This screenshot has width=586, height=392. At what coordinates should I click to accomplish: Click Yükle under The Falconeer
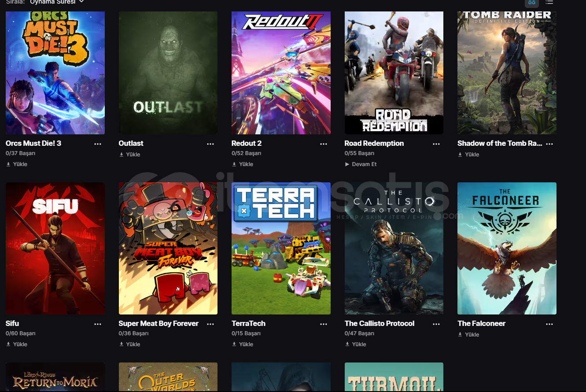[x=468, y=335]
